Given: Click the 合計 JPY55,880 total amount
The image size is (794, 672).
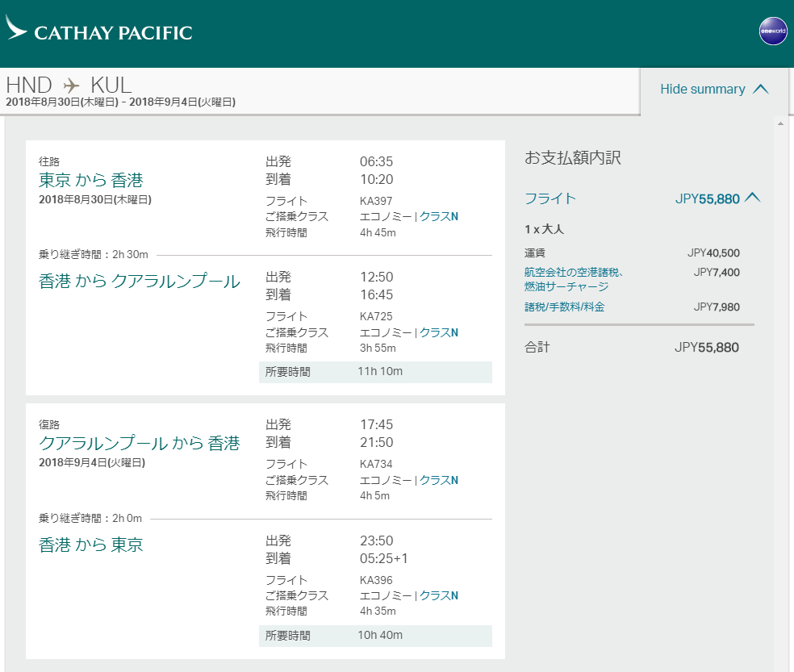Looking at the screenshot, I should click(706, 348).
